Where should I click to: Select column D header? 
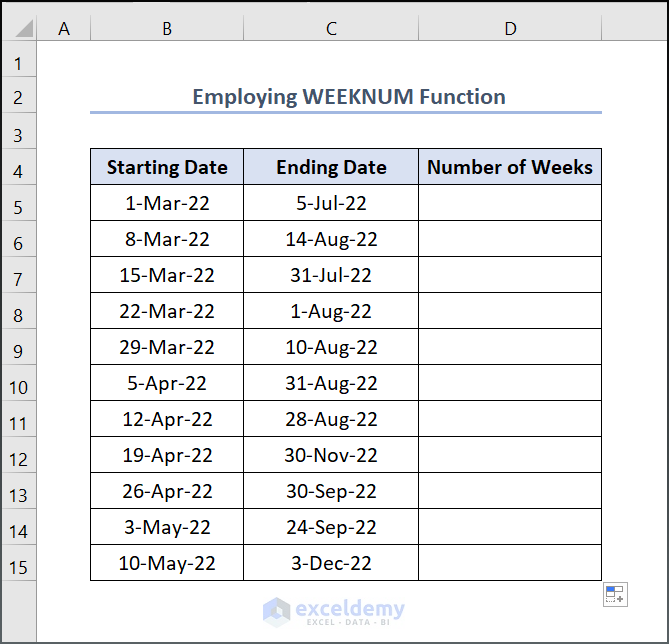pyautogui.click(x=510, y=29)
